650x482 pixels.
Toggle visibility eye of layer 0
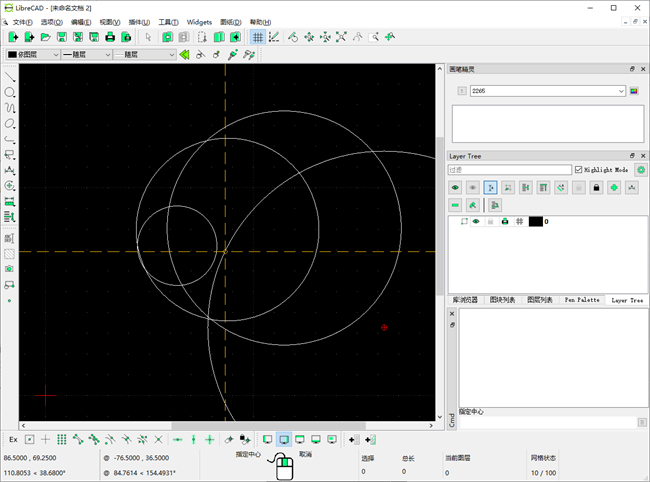point(476,221)
